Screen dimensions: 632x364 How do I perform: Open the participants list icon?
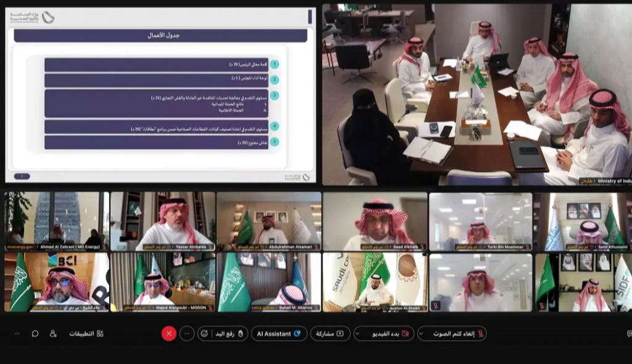[x=53, y=334]
